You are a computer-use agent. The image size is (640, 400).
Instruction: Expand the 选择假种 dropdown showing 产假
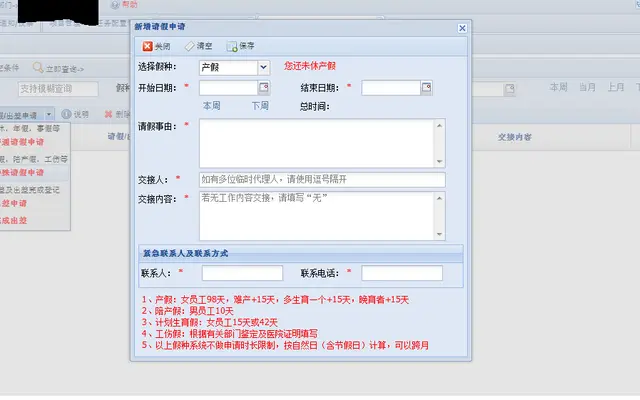click(264, 67)
